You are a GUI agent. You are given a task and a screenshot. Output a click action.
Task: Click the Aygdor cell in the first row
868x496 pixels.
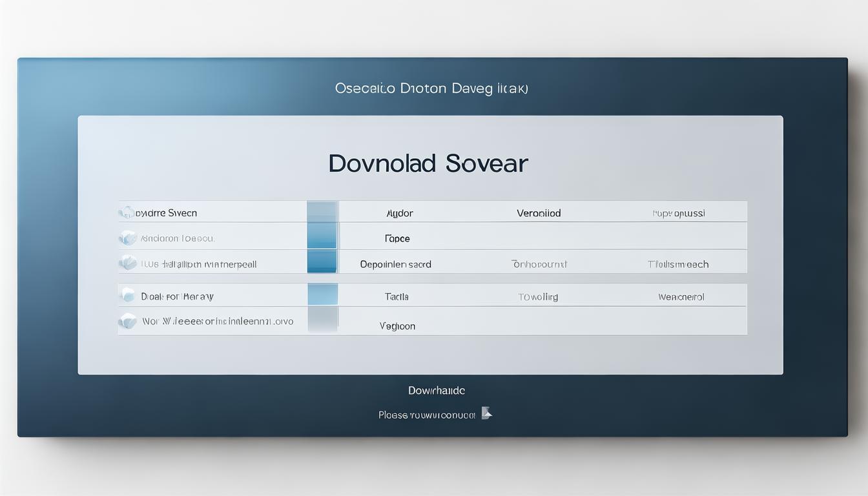pyautogui.click(x=399, y=213)
